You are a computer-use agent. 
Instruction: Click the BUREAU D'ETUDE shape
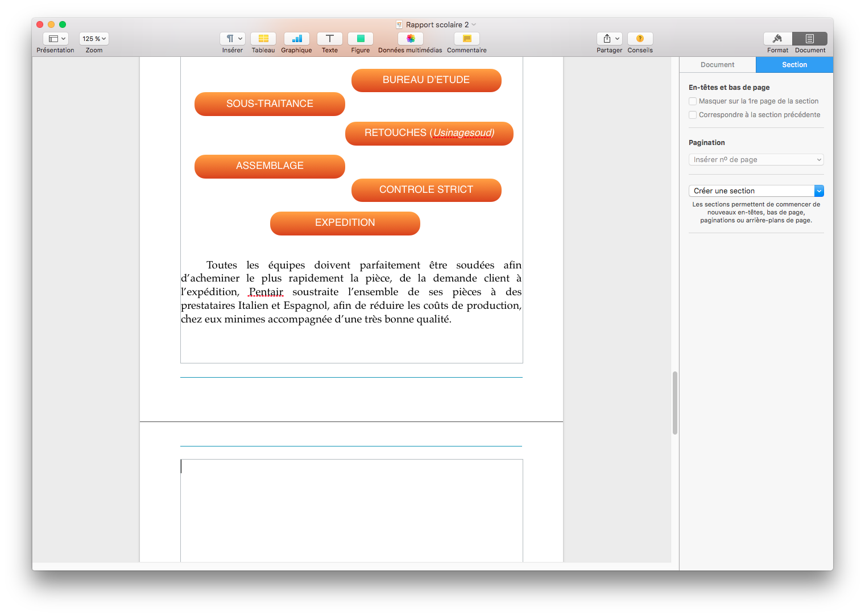click(x=426, y=80)
